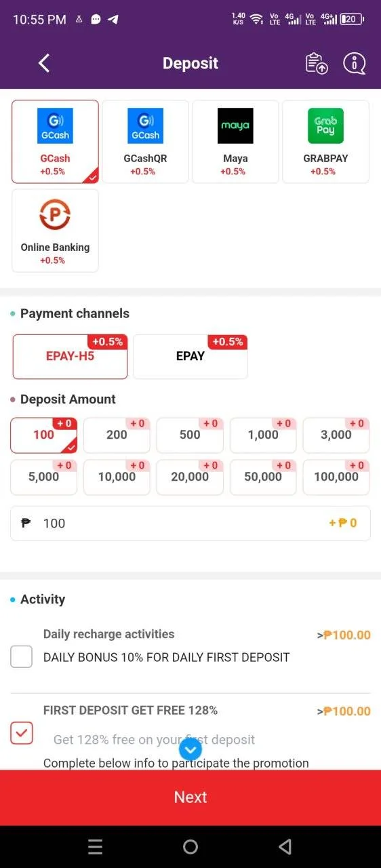Image resolution: width=381 pixels, height=868 pixels.
Task: Open the help info chat icon
Action: click(x=354, y=63)
